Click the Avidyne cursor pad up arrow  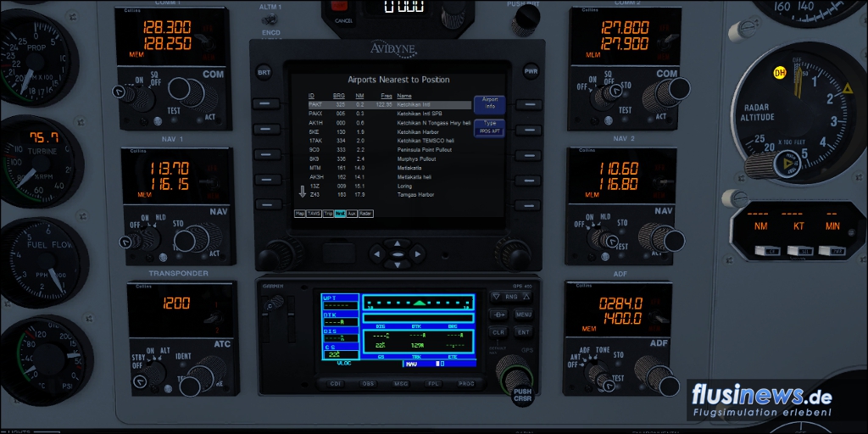click(x=398, y=243)
